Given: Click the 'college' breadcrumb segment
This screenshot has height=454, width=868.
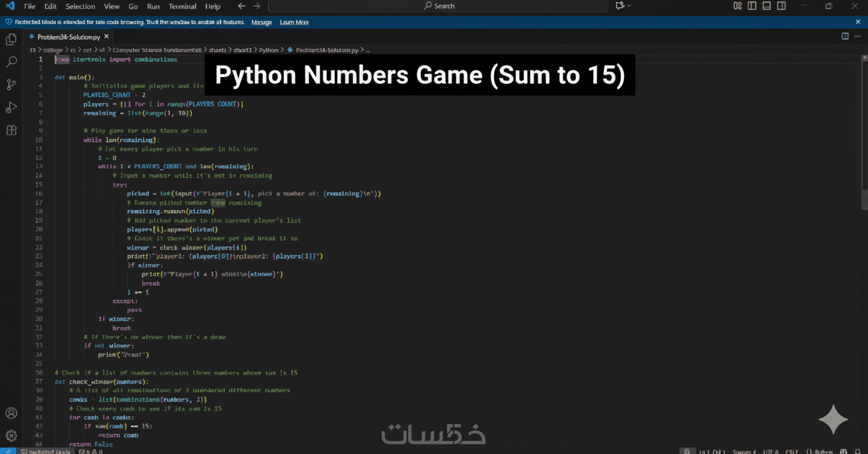Looking at the screenshot, I should tap(53, 50).
